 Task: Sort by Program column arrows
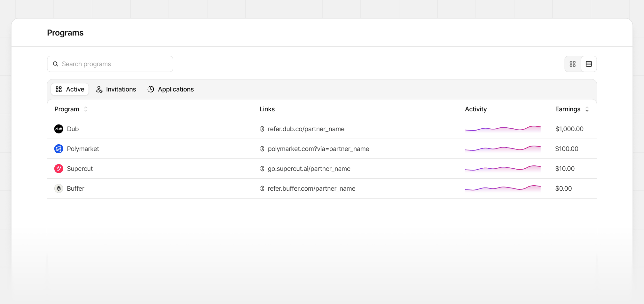[x=86, y=109]
